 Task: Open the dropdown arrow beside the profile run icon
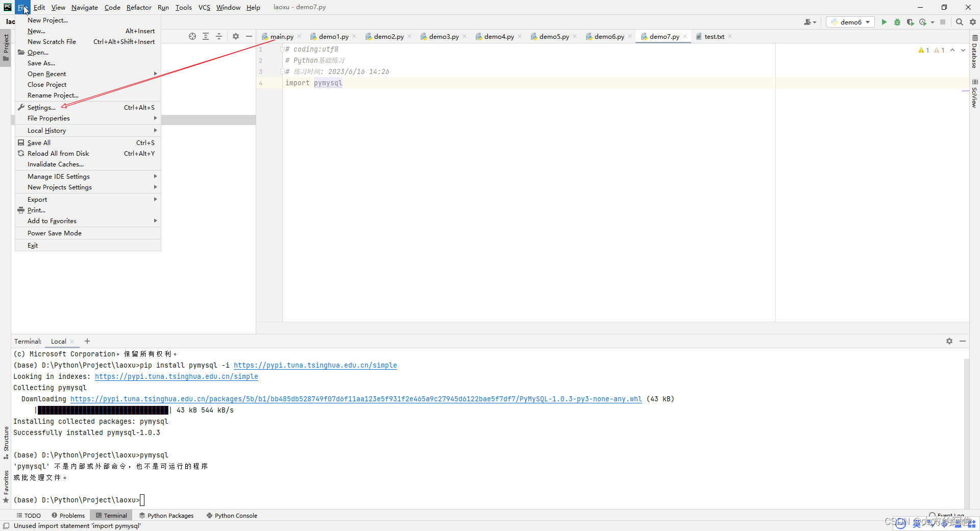pos(933,22)
